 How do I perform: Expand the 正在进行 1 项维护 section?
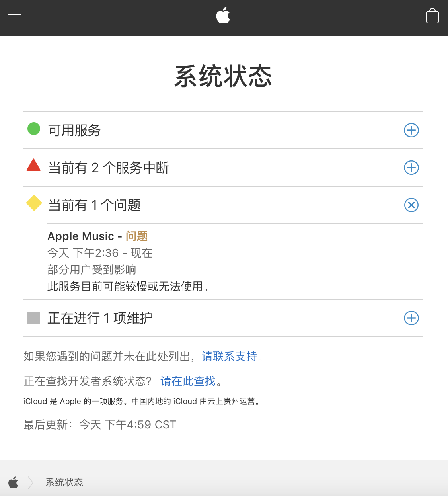(411, 318)
